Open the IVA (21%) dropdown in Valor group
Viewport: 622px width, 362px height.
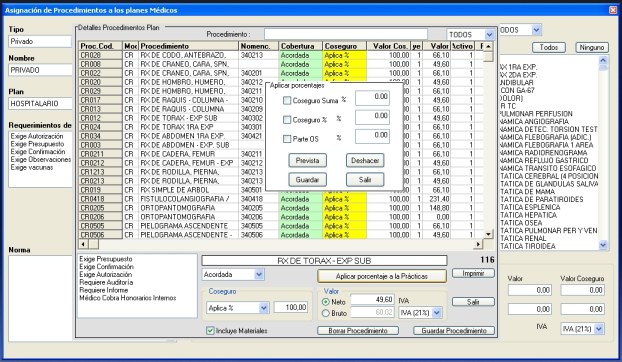pyautogui.click(x=437, y=313)
